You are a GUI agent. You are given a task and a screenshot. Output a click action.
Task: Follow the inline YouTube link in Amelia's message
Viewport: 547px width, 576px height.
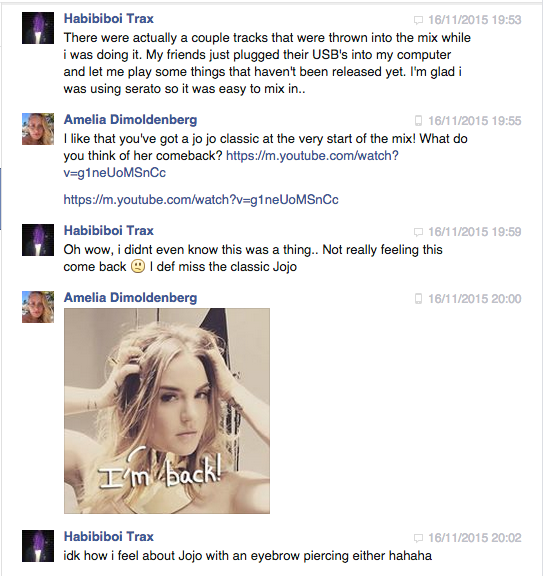231,164
